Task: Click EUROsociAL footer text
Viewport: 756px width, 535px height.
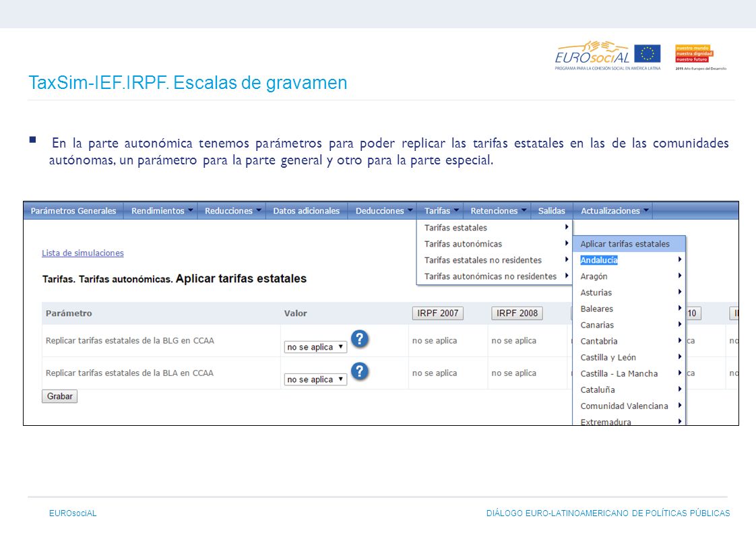Action: pyautogui.click(x=73, y=513)
